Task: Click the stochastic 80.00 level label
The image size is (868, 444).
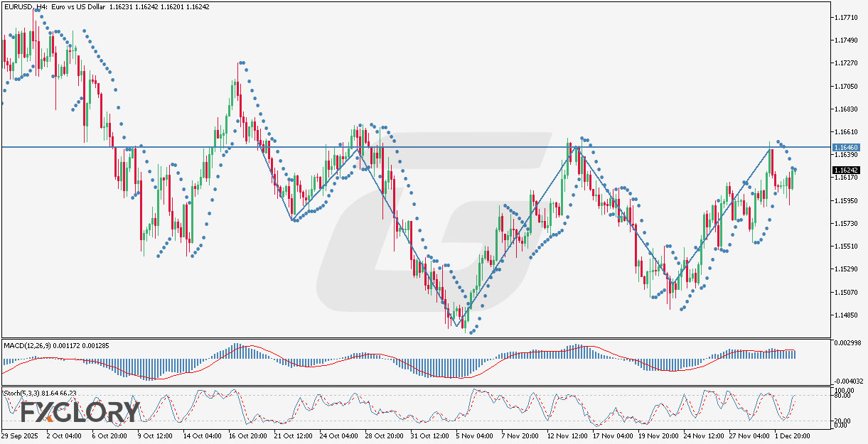Action: (x=843, y=397)
